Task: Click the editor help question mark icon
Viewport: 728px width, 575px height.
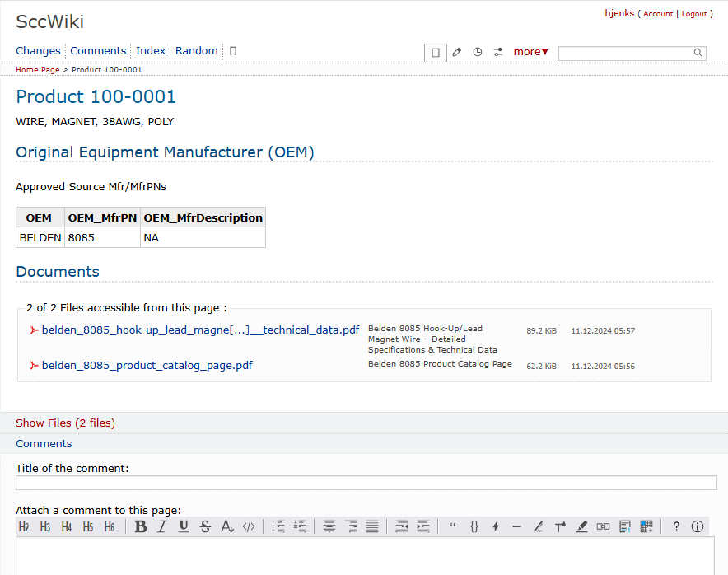Action: click(676, 526)
